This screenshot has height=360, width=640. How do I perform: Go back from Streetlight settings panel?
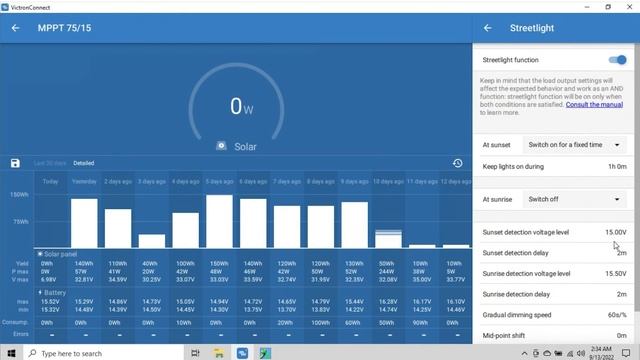487,28
